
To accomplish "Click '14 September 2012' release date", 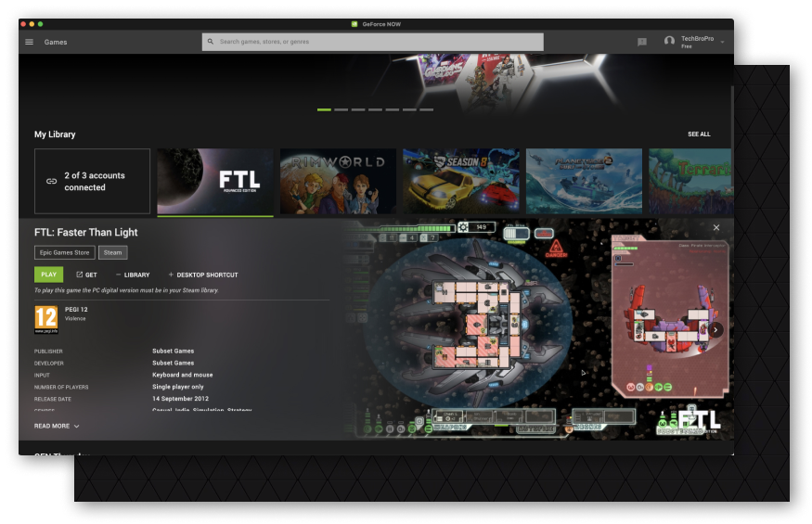I will (x=180, y=399).
